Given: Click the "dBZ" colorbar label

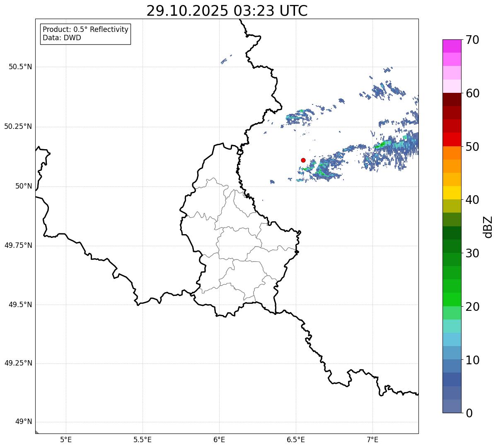Looking at the screenshot, I should click(x=488, y=226).
